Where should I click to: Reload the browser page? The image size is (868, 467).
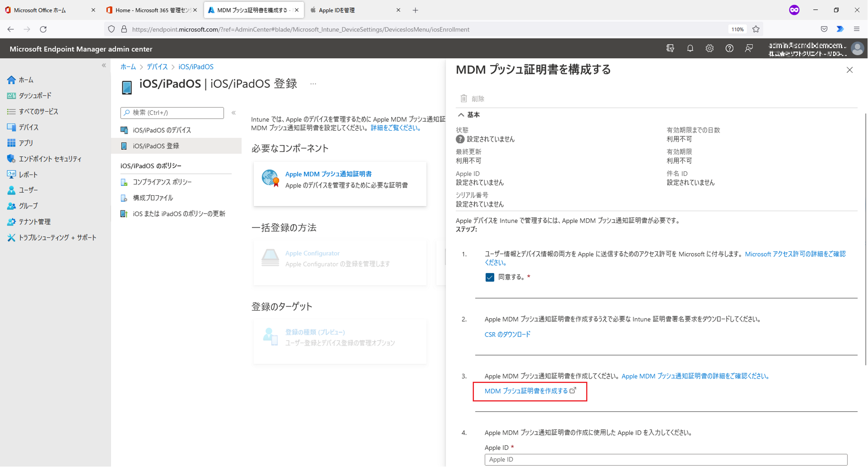43,29
